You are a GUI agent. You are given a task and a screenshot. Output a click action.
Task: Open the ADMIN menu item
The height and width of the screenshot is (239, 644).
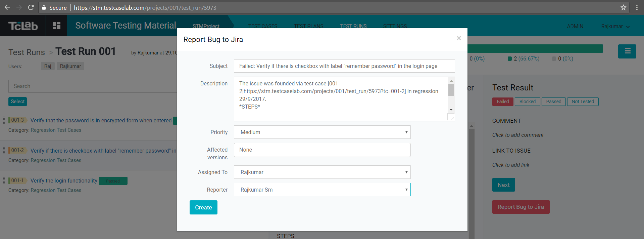click(575, 26)
